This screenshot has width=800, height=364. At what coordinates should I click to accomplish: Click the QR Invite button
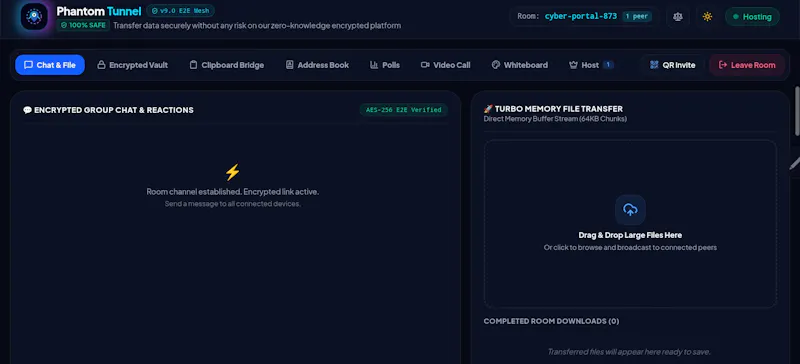pyautogui.click(x=672, y=65)
